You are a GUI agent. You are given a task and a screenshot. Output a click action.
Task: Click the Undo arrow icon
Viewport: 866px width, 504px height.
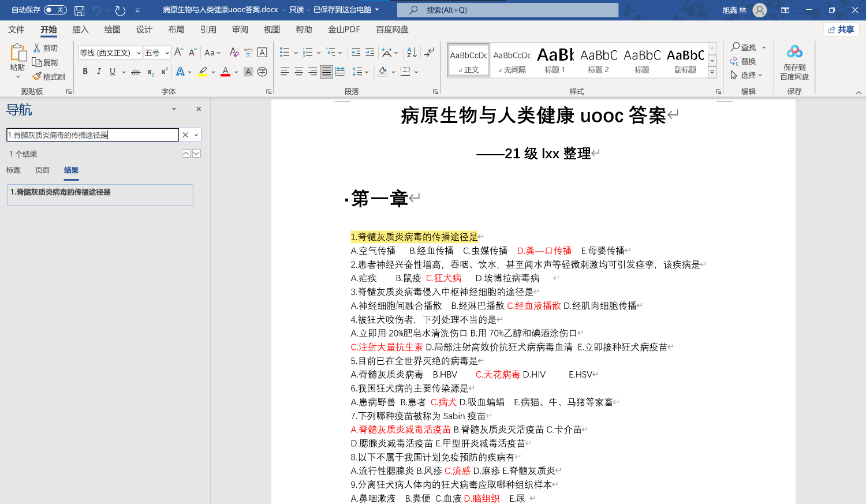click(x=96, y=10)
